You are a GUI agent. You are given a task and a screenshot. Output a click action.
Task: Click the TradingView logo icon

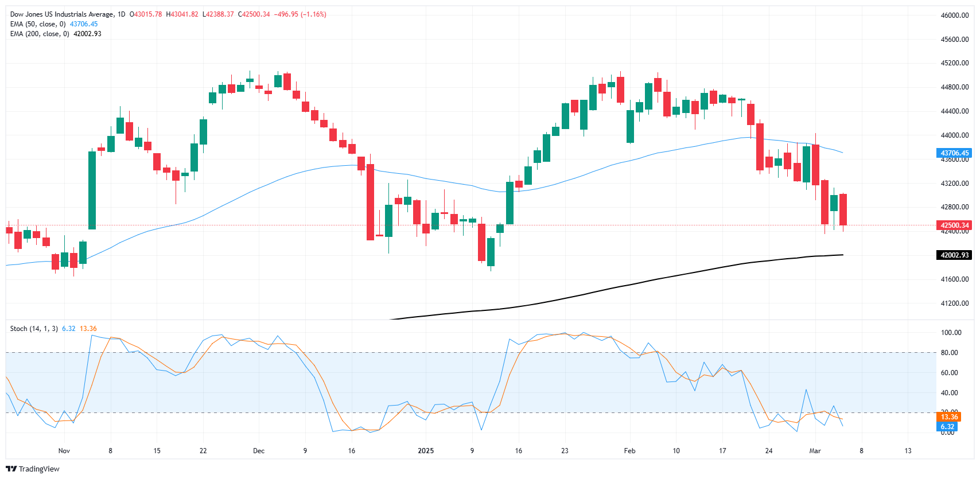(11, 469)
